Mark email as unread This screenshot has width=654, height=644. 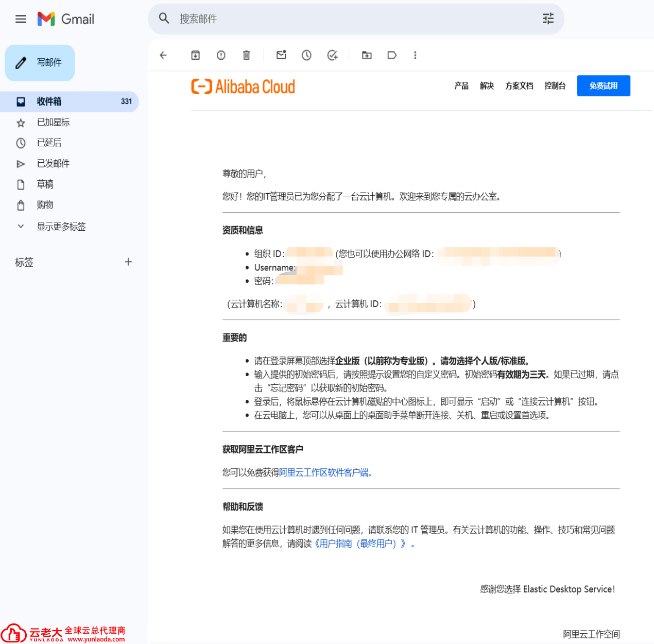[281, 55]
